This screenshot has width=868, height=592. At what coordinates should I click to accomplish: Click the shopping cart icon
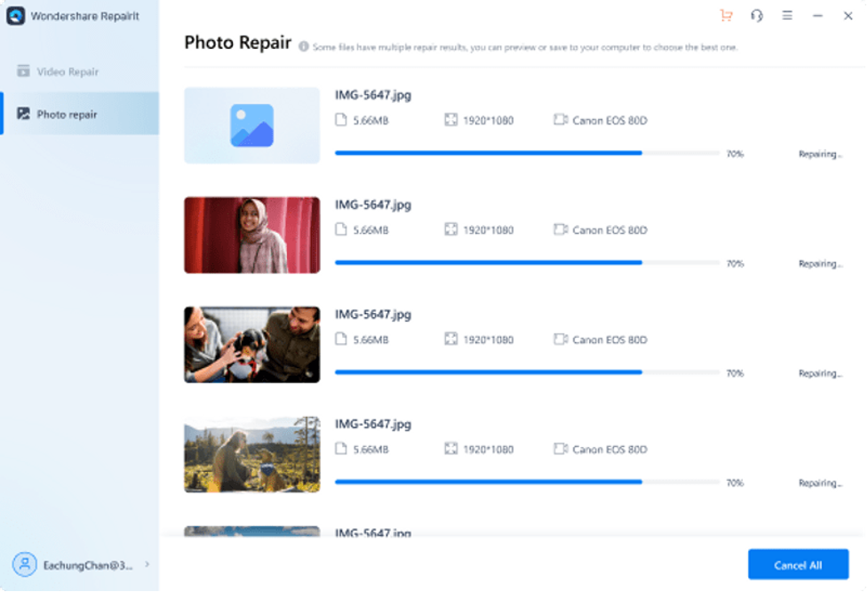click(x=727, y=16)
